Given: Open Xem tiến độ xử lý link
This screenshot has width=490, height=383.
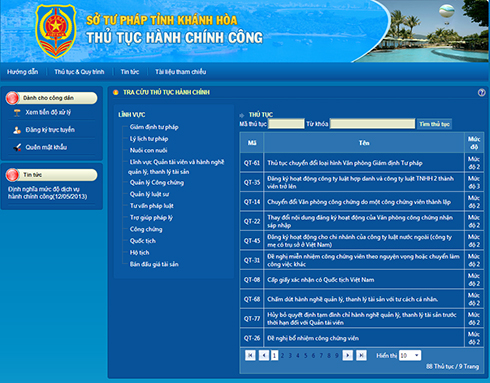Looking at the screenshot, I should 48,112.
